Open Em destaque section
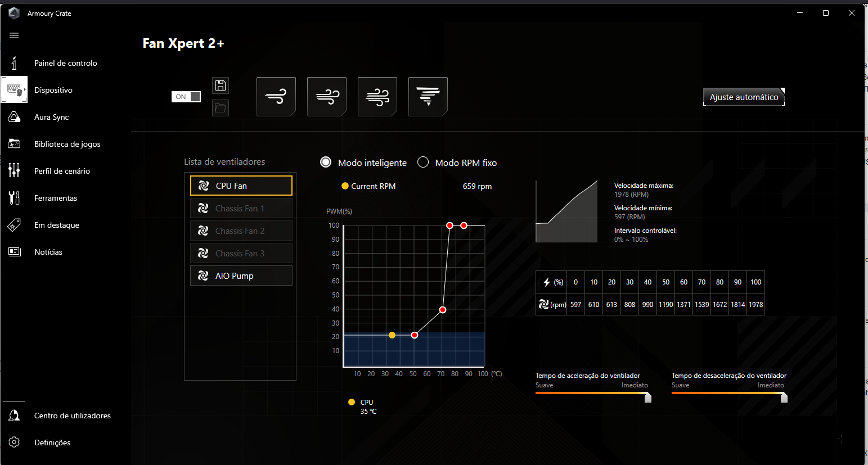868x465 pixels. click(56, 225)
